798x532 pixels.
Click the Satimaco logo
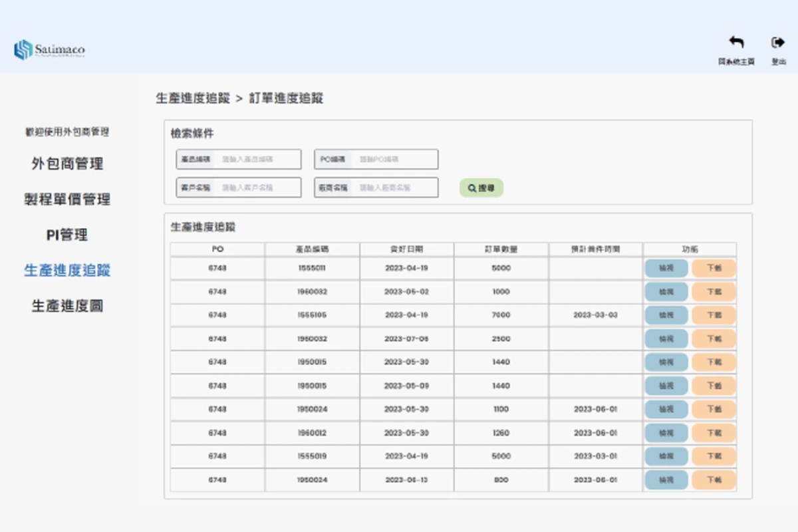tap(49, 50)
